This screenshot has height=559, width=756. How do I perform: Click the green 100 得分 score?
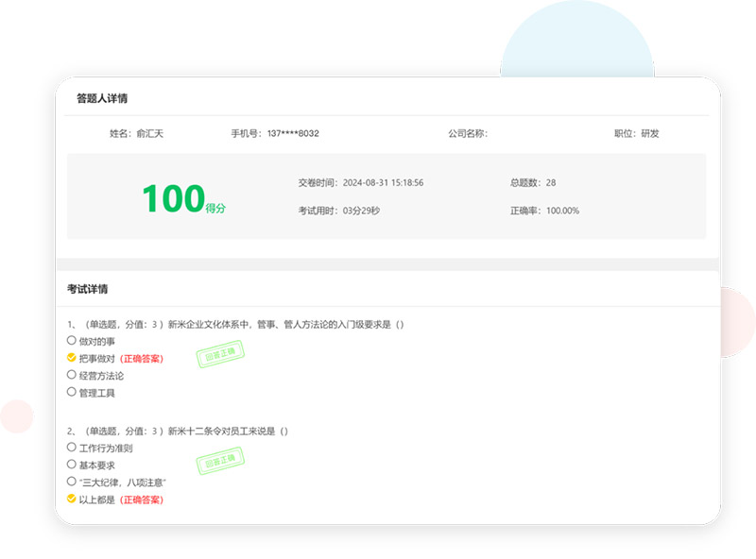click(x=183, y=199)
